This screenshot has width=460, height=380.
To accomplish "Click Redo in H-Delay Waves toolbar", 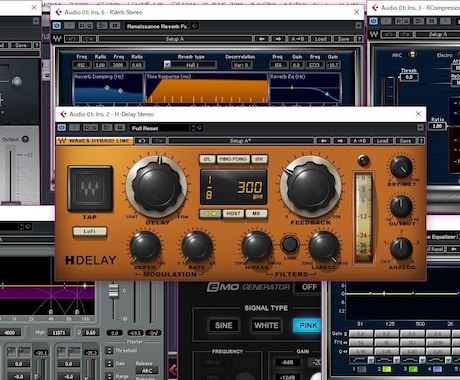I will [159, 141].
